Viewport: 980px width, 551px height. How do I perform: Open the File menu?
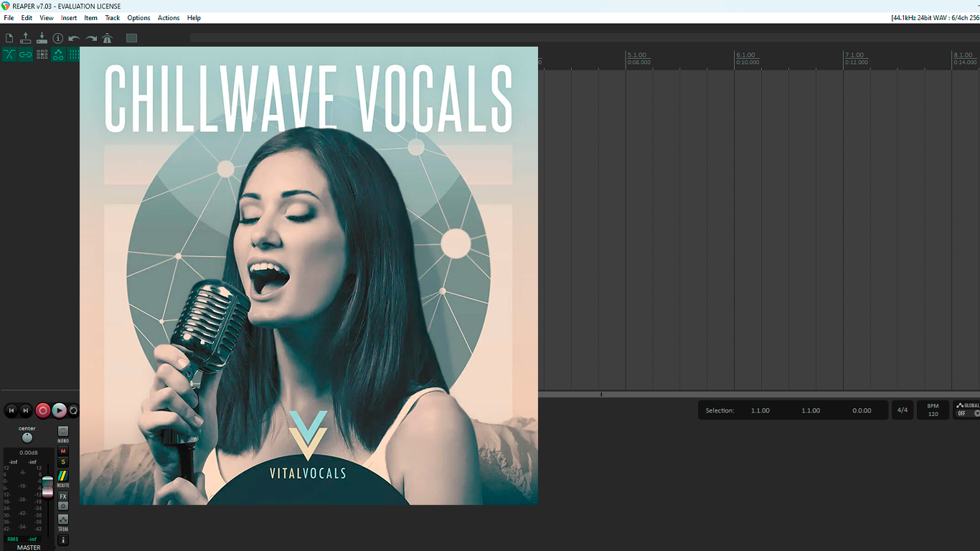click(9, 18)
